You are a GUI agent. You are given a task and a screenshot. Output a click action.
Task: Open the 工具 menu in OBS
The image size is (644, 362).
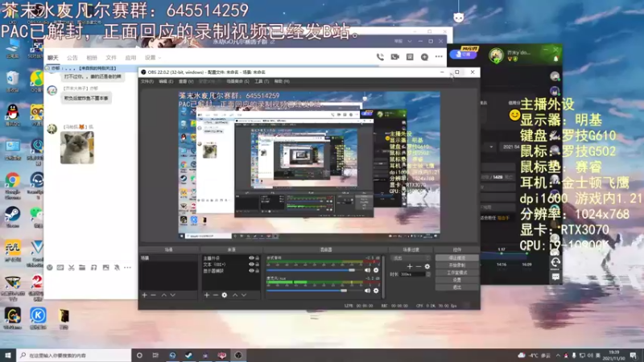coord(261,81)
